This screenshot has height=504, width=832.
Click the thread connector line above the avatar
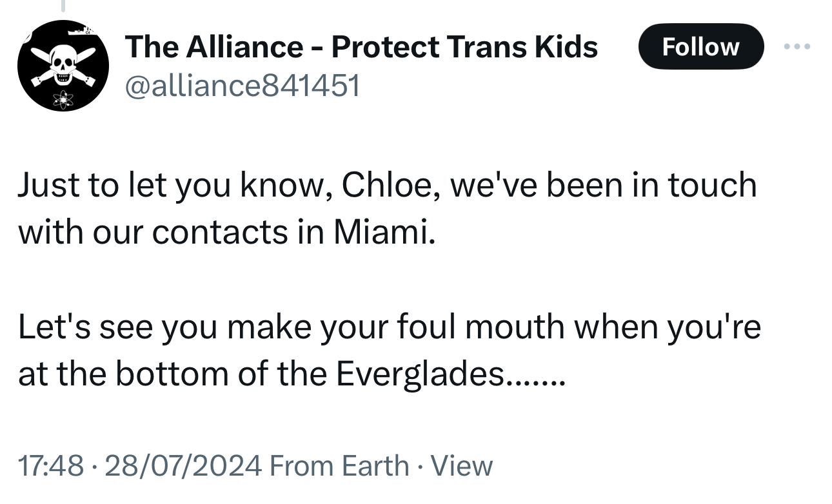click(x=63, y=6)
